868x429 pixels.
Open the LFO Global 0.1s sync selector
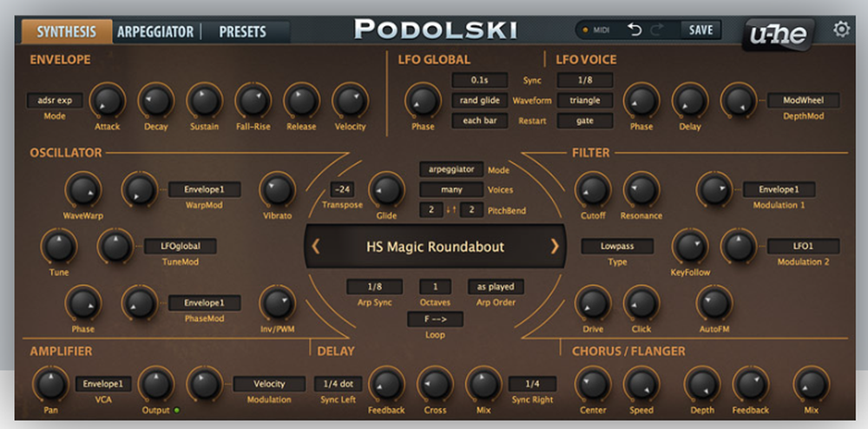479,80
